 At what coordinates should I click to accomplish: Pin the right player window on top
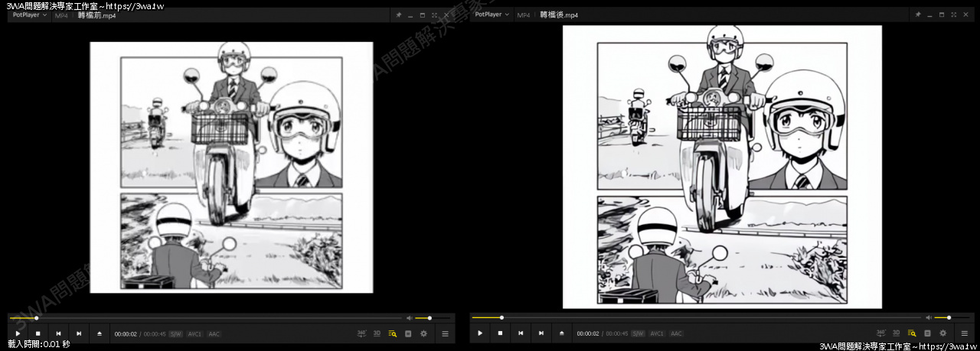[x=917, y=15]
